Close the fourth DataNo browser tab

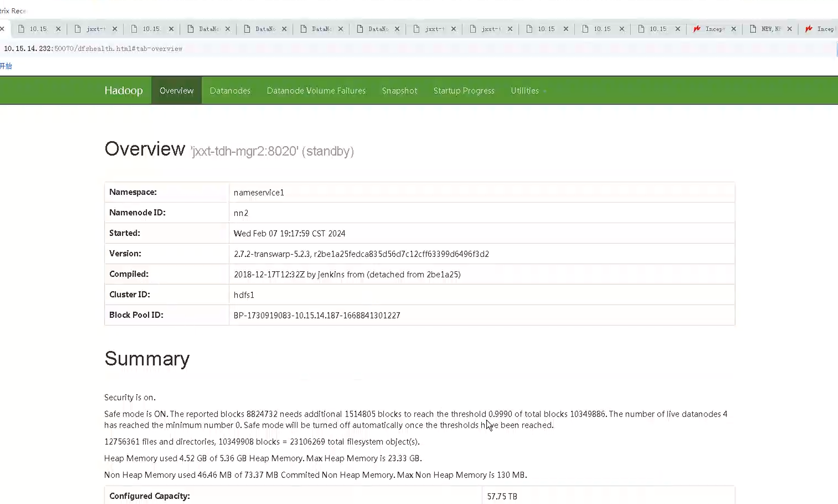(397, 29)
